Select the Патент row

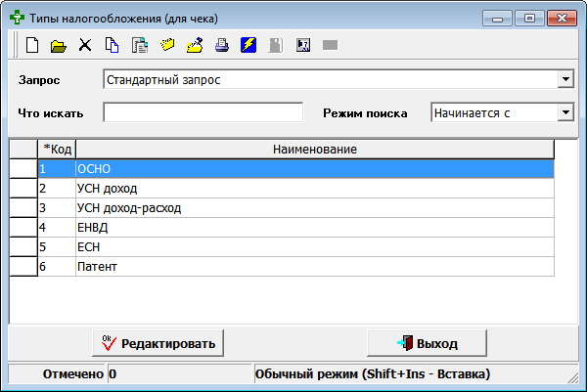click(x=295, y=266)
